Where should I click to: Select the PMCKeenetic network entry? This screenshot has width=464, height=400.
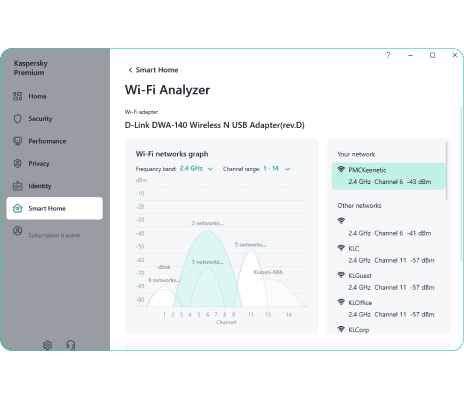389,176
